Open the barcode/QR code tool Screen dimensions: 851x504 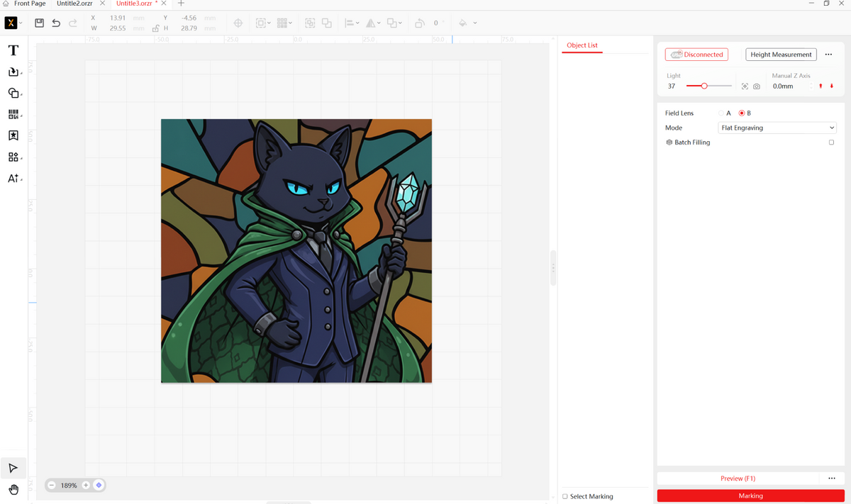coord(13,113)
